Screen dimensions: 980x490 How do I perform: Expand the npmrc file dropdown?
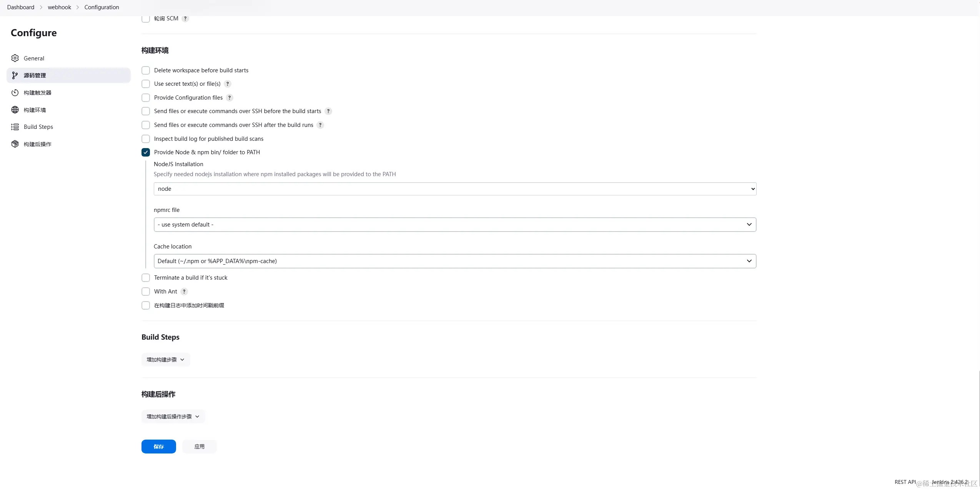[x=455, y=225]
